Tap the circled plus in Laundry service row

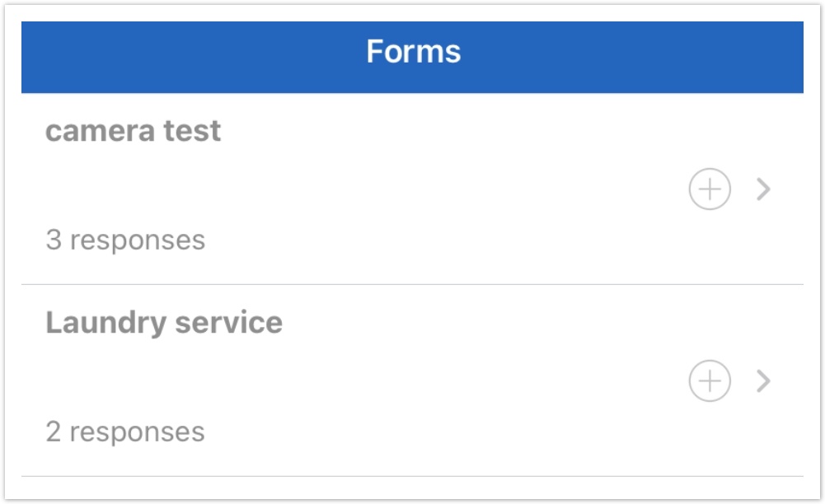[710, 381]
